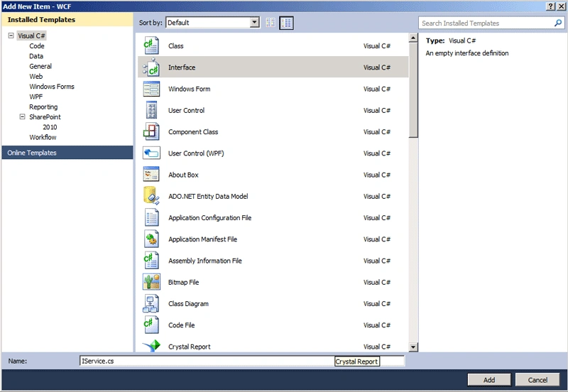Click the Component Class template name
This screenshot has height=392, width=568.
193,132
